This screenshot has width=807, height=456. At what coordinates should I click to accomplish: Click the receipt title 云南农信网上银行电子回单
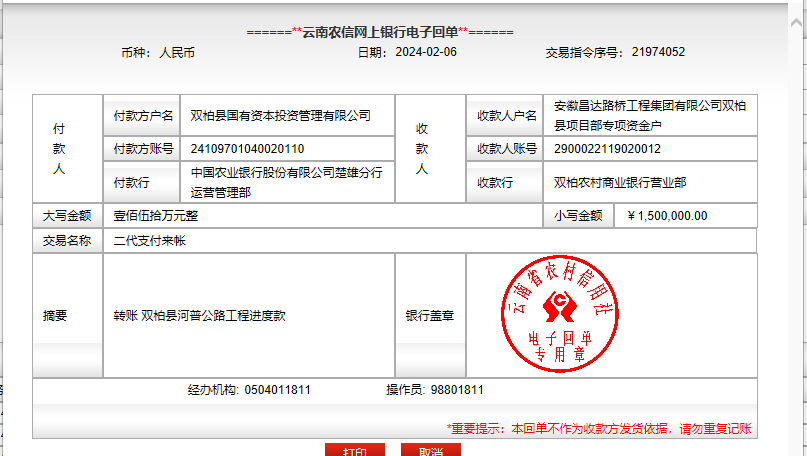click(x=380, y=31)
